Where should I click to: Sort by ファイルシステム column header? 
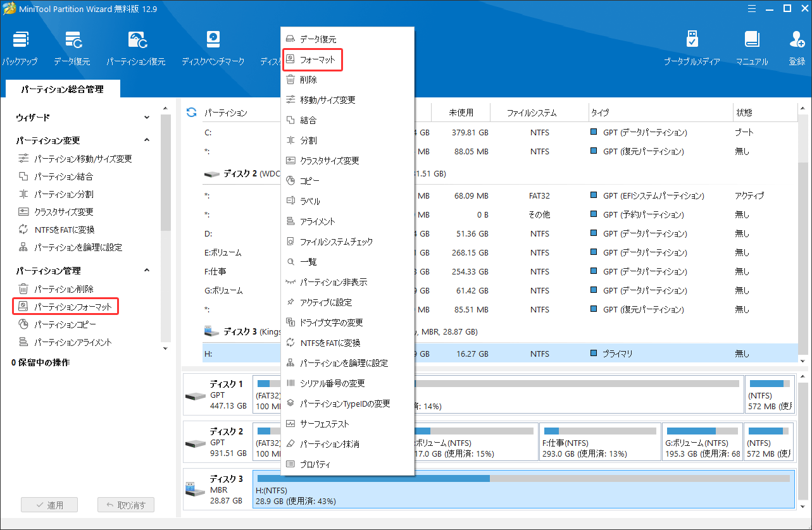coord(532,113)
